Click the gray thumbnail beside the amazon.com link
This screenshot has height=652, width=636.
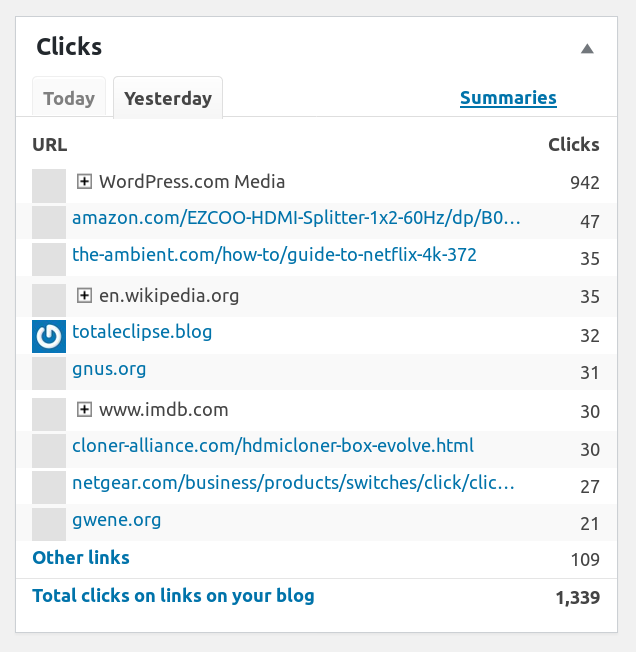49,222
